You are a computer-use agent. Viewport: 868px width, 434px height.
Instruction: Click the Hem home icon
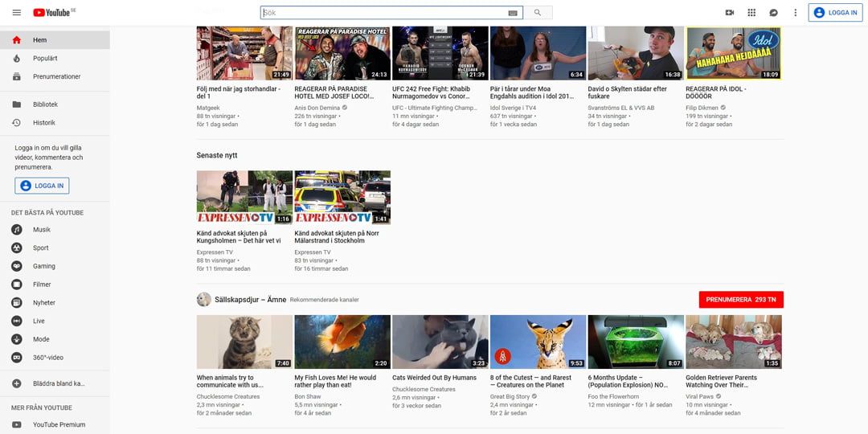[17, 40]
